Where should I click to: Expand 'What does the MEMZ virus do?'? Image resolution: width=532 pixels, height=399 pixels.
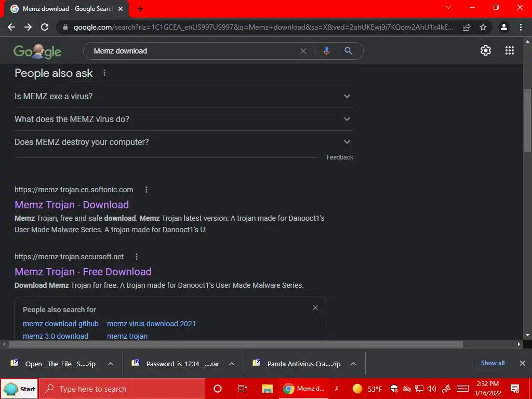184,119
